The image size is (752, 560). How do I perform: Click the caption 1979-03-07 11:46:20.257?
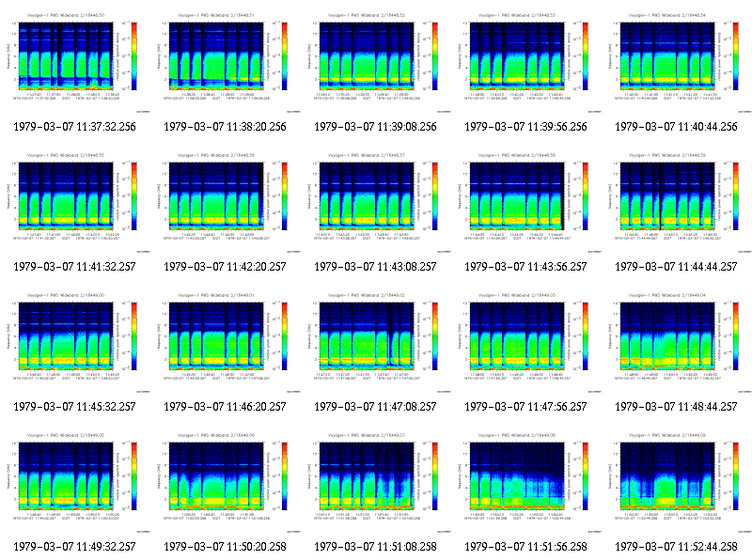click(x=225, y=407)
